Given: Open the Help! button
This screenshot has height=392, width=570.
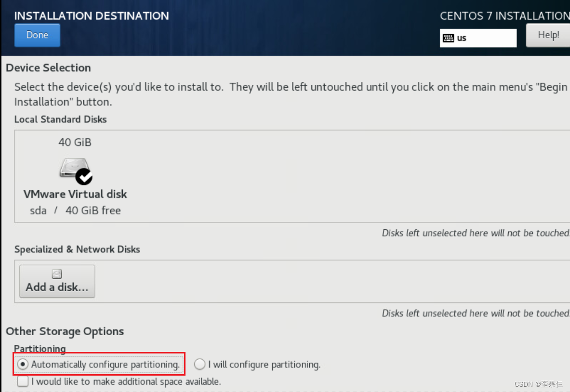Looking at the screenshot, I should (x=548, y=35).
